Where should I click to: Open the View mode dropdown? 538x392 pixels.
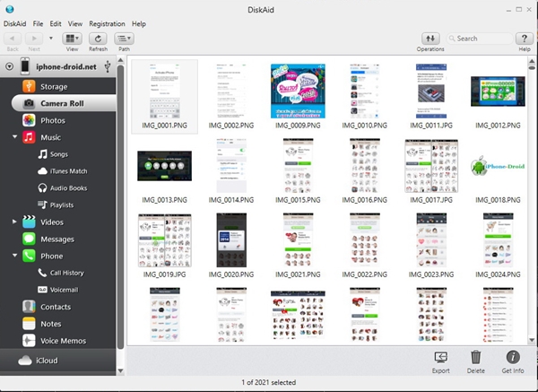73,39
